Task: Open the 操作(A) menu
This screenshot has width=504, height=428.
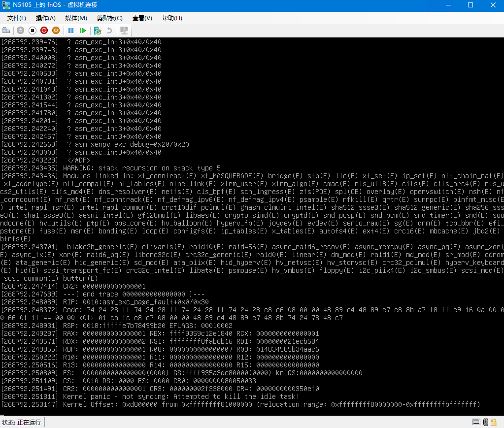Action: [x=46, y=18]
